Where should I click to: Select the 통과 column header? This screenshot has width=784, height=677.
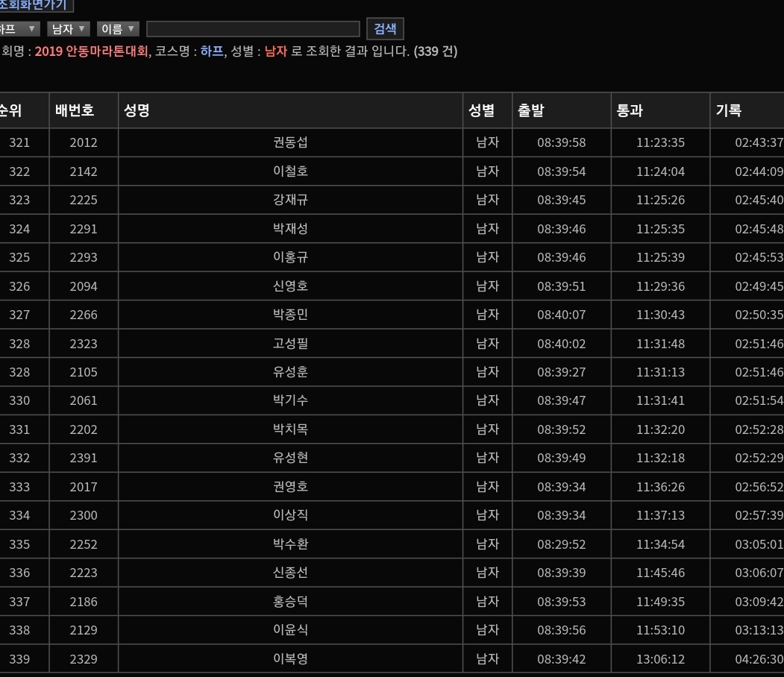[x=630, y=110]
